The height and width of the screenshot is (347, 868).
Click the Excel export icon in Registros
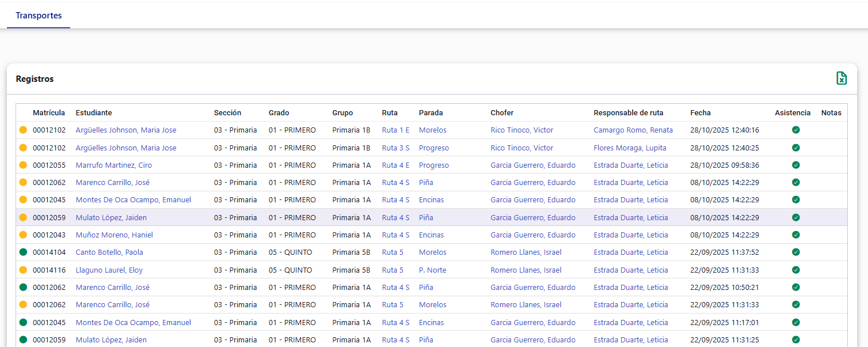coord(841,78)
